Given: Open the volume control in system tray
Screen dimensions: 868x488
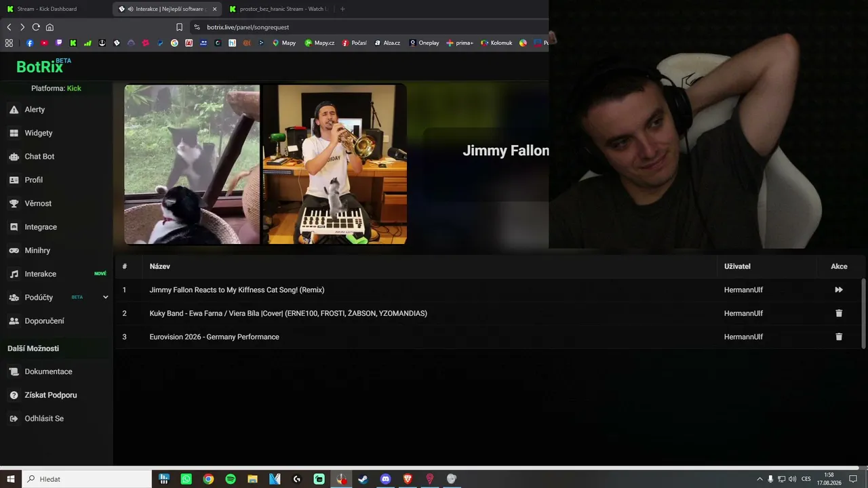Looking at the screenshot, I should coord(792,479).
